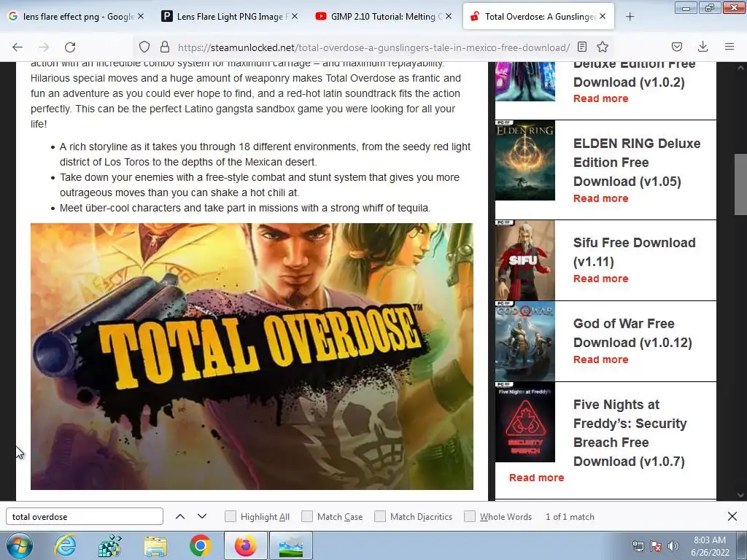Viewport: 747px width, 560px height.
Task: Click the find bar search field
Action: coord(85,516)
